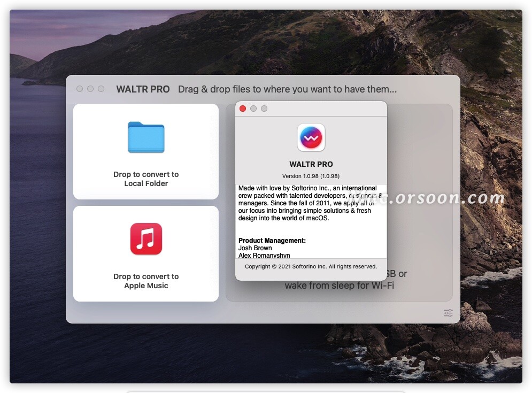The width and height of the screenshot is (532, 393).
Task: Click the blue Local Folder icon
Action: pos(146,137)
